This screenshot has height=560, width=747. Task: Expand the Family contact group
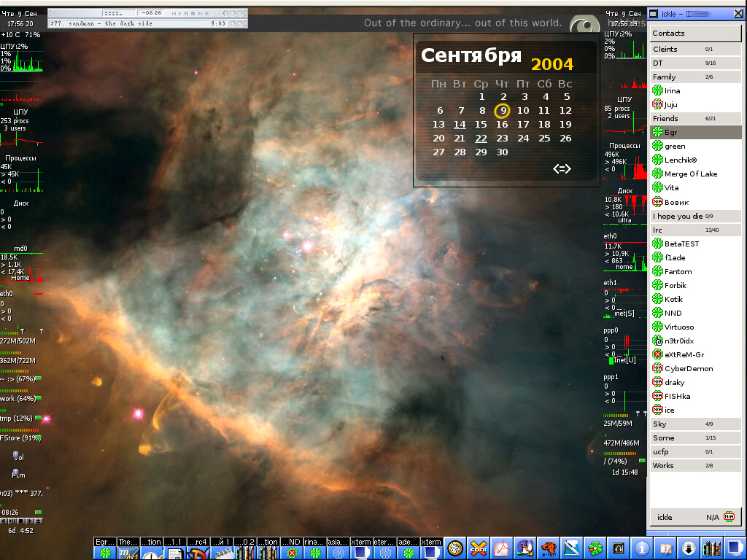[665, 77]
